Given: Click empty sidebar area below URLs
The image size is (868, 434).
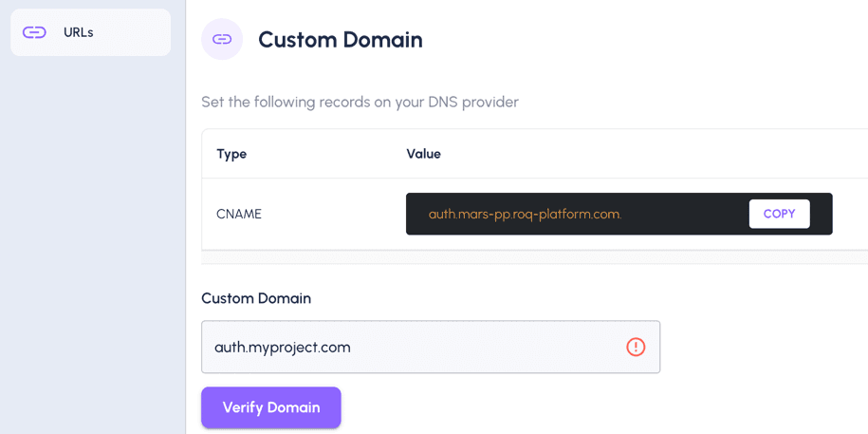Looking at the screenshot, I should [91, 244].
